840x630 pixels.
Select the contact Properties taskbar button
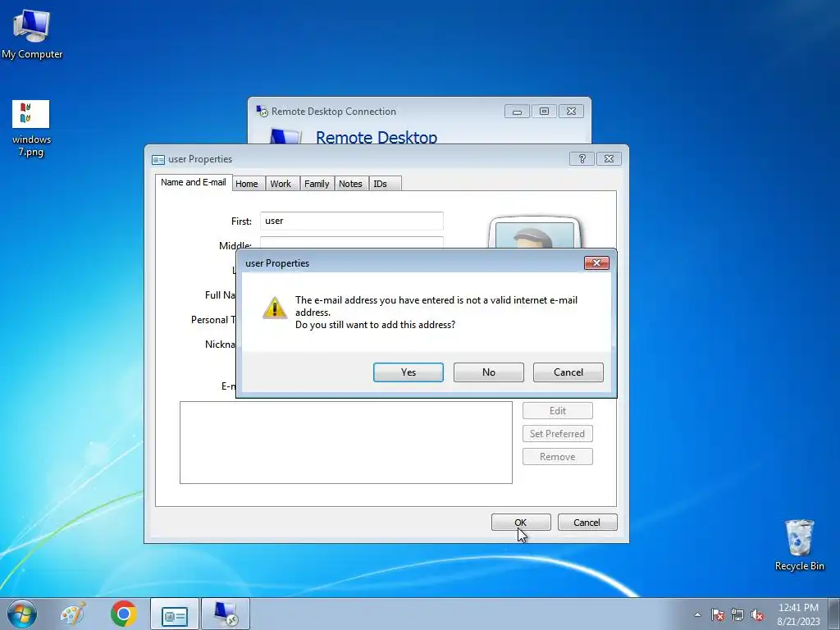click(x=175, y=614)
